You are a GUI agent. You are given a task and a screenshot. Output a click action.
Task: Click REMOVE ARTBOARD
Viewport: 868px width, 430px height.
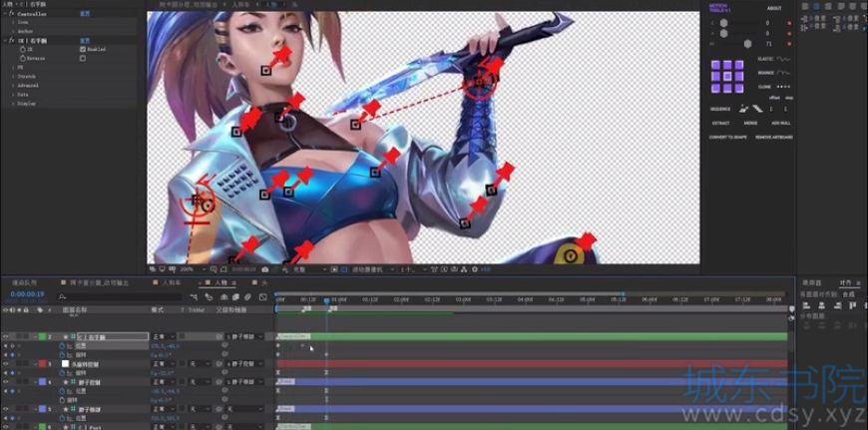tap(774, 138)
